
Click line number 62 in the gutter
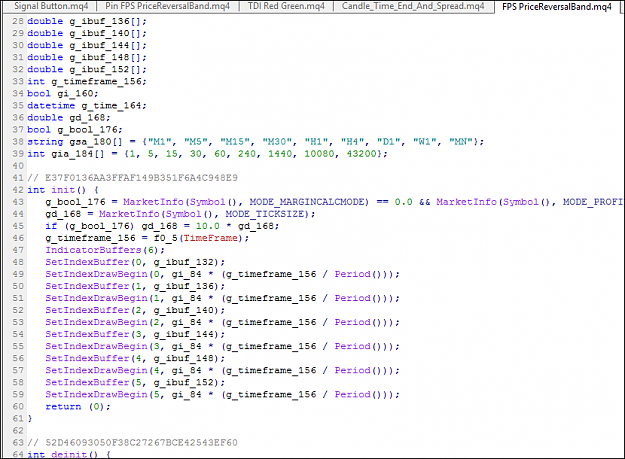(x=18, y=430)
